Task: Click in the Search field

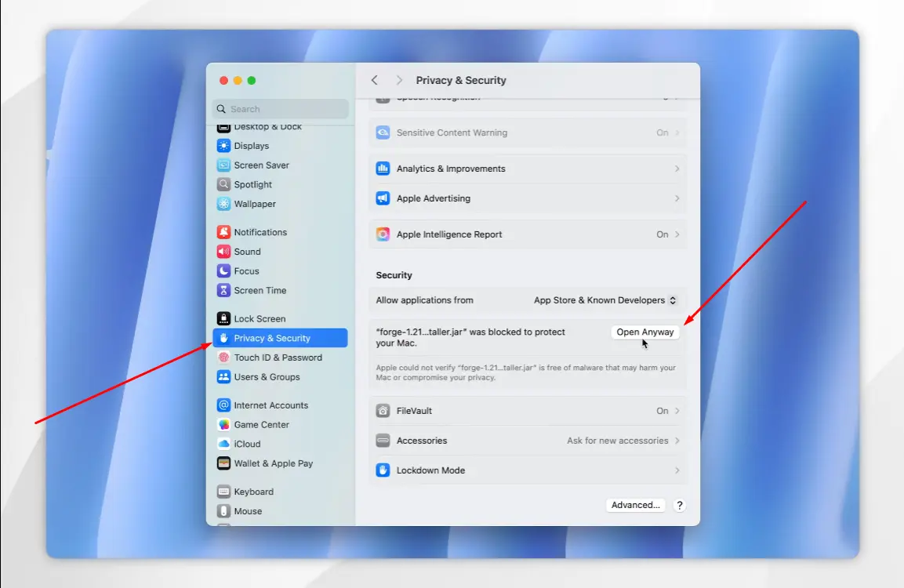Action: tap(281, 109)
